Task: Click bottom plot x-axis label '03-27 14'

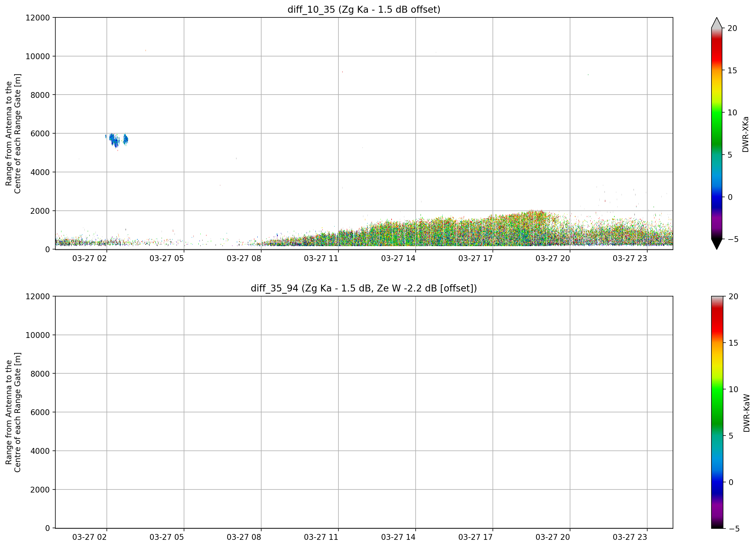Action: pyautogui.click(x=398, y=537)
